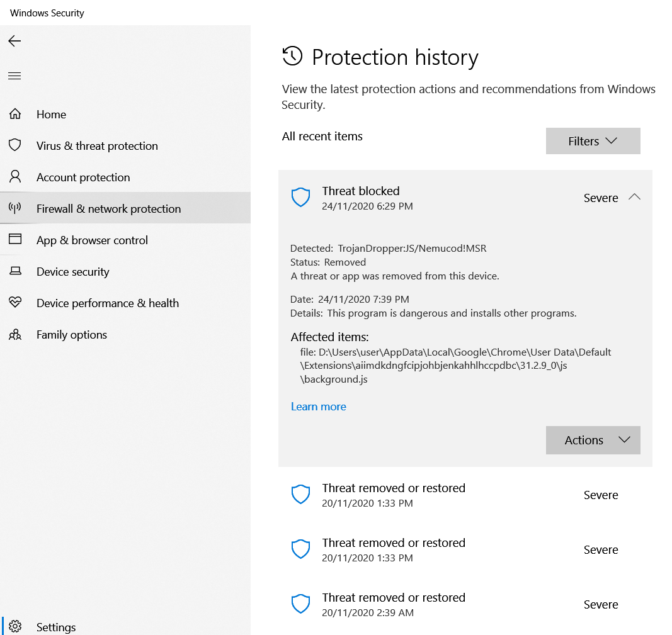Click the Home house icon

click(15, 114)
